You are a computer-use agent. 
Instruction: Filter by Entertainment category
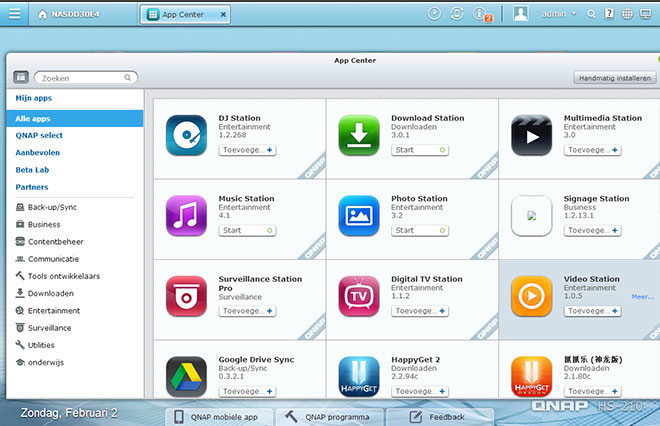(48, 311)
